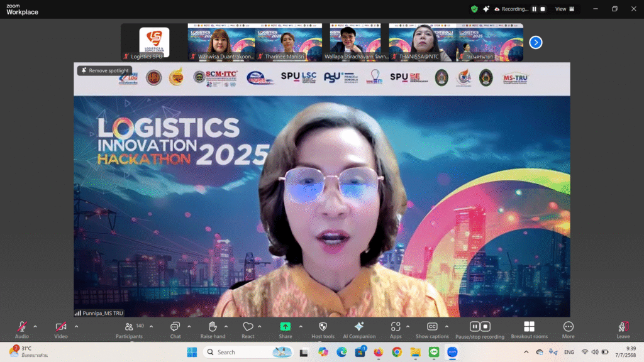Show next participants with the blue arrow
This screenshot has height=362, width=644.
click(x=536, y=42)
